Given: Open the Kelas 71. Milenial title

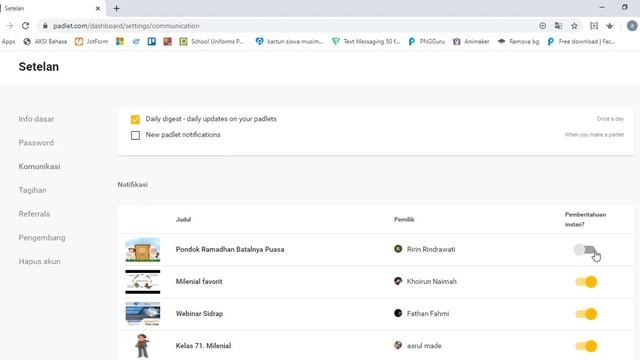Looking at the screenshot, I should (203, 346).
